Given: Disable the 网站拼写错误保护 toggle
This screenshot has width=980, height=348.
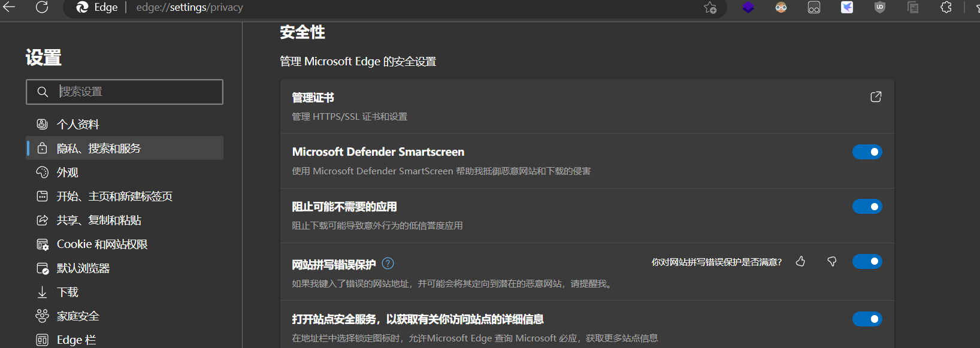Looking at the screenshot, I should pyautogui.click(x=867, y=261).
